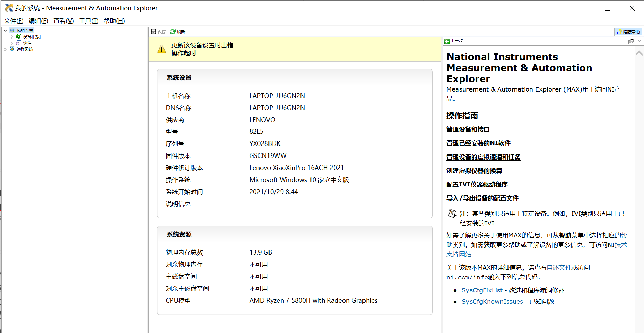
Task: Click the 帮助 category link in help text
Action: click(x=624, y=235)
